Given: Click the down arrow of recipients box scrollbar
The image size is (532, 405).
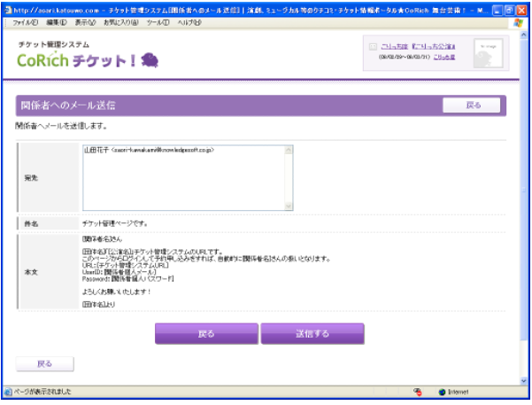Looking at the screenshot, I should (x=288, y=206).
